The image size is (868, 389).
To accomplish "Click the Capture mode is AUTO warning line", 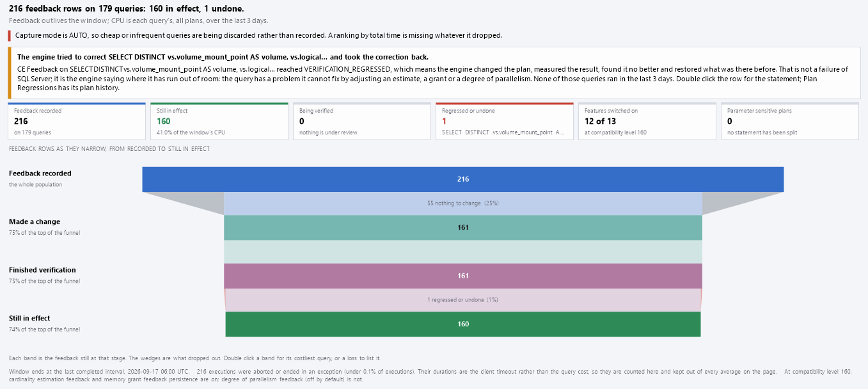I will point(259,35).
